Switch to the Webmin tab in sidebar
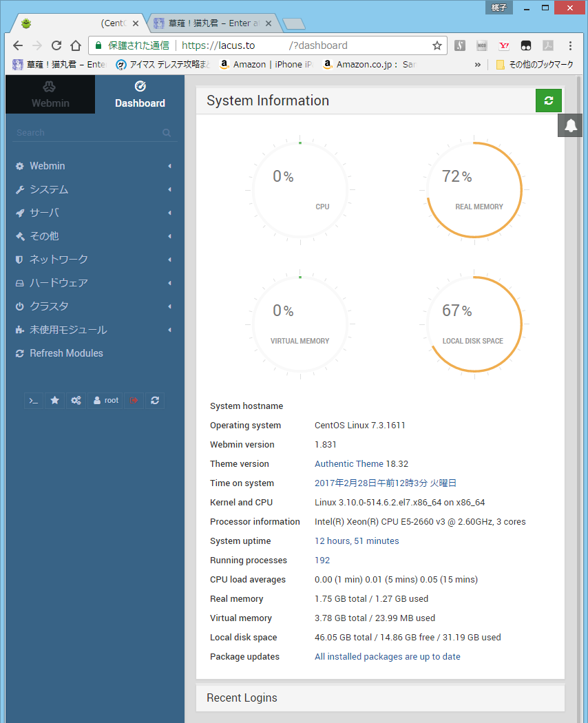Screen dimensions: 588x723 click(x=50, y=95)
